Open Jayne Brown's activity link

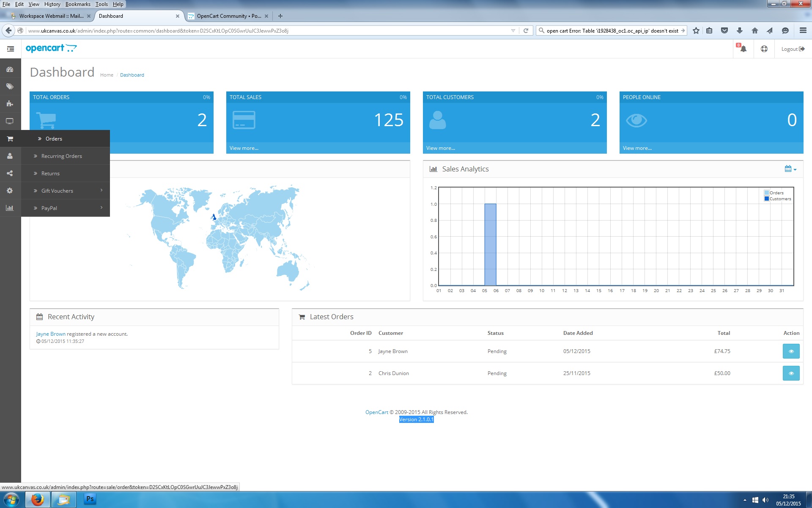point(51,334)
